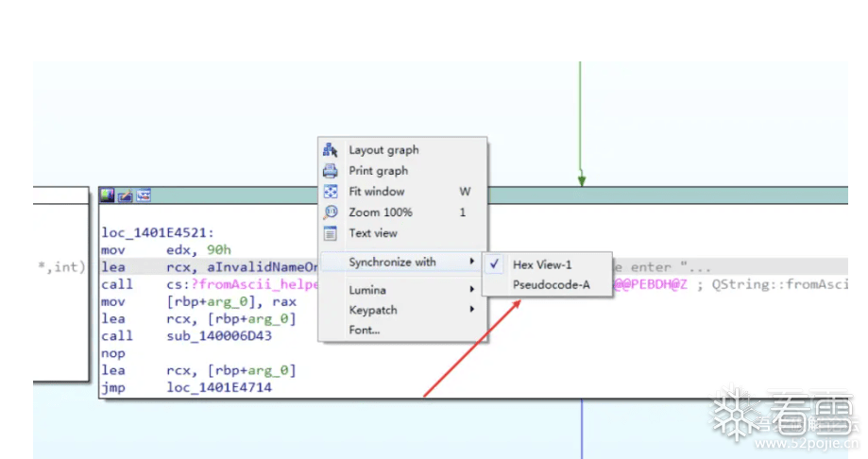
Task: Click the nop instruction
Action: click(x=113, y=353)
